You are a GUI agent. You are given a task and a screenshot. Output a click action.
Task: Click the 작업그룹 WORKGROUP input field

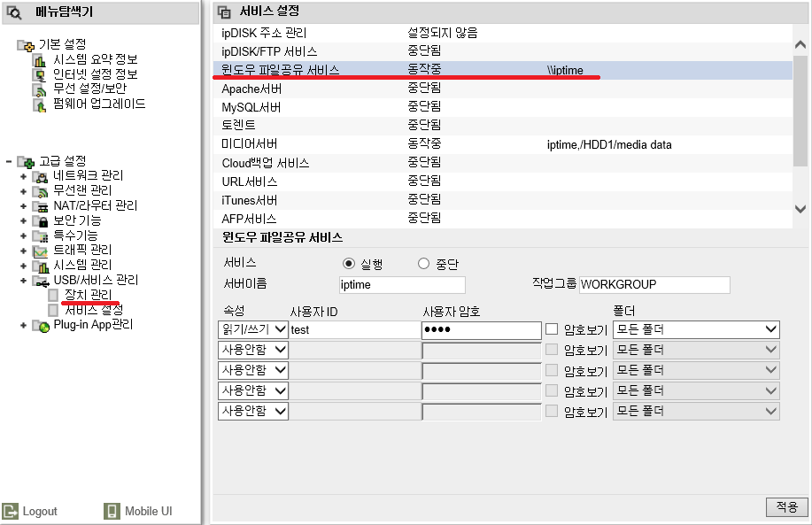pyautogui.click(x=654, y=285)
